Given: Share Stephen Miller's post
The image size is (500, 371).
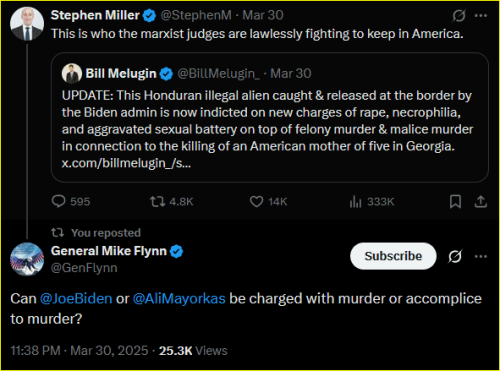Looking at the screenshot, I should pos(481,201).
